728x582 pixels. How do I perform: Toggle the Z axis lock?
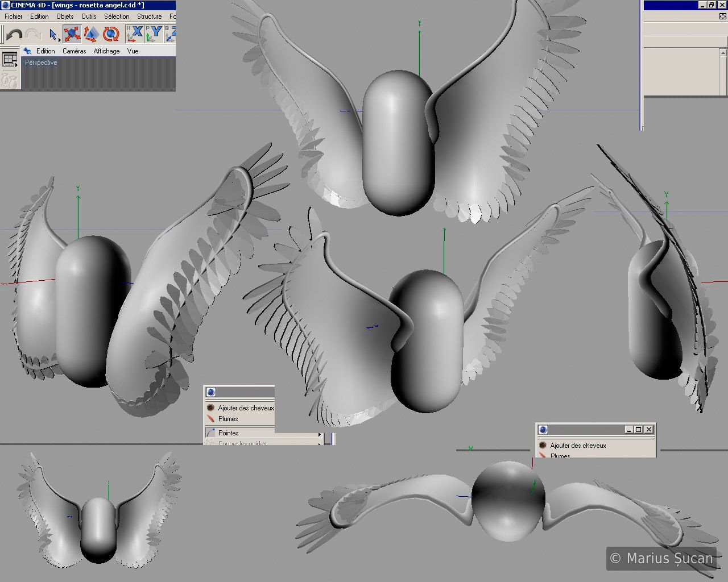[170, 34]
